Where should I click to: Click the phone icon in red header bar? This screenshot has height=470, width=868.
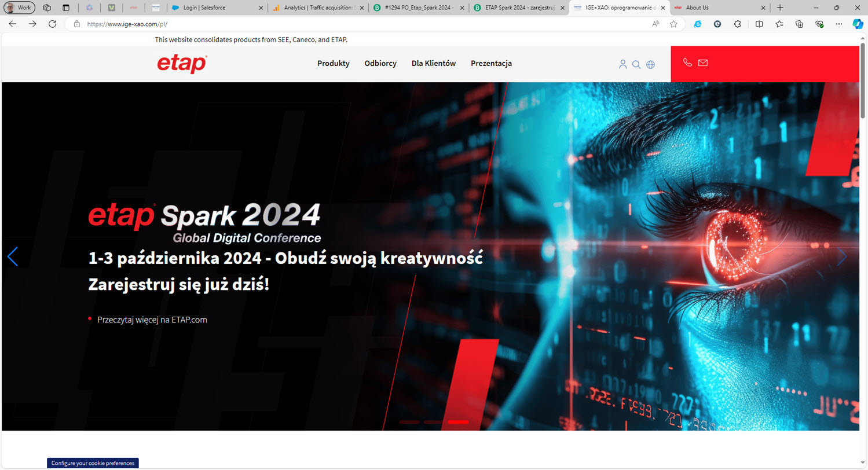click(687, 63)
